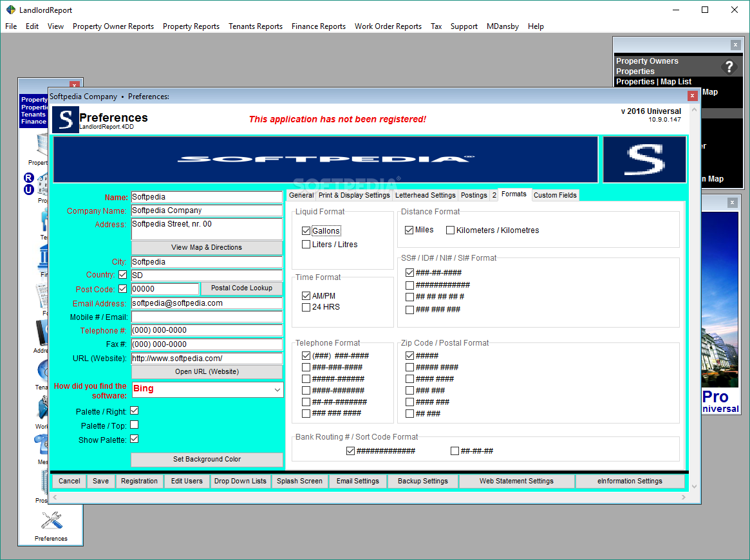Click the Email Address field
Image resolution: width=750 pixels, height=560 pixels.
(x=207, y=303)
